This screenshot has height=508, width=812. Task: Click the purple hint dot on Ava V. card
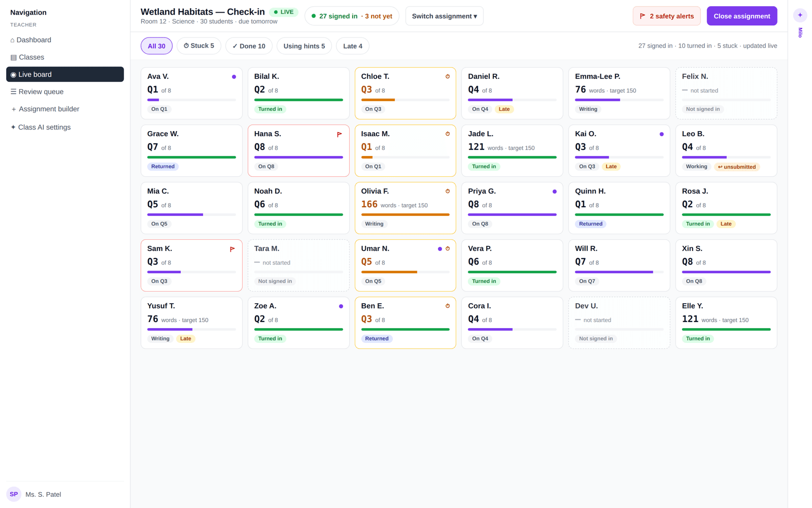234,77
